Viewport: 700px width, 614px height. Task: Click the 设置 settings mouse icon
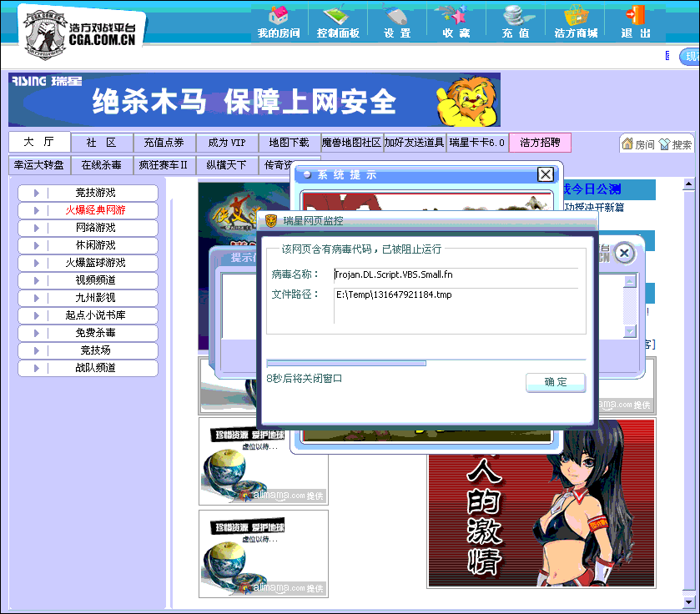pos(396,15)
